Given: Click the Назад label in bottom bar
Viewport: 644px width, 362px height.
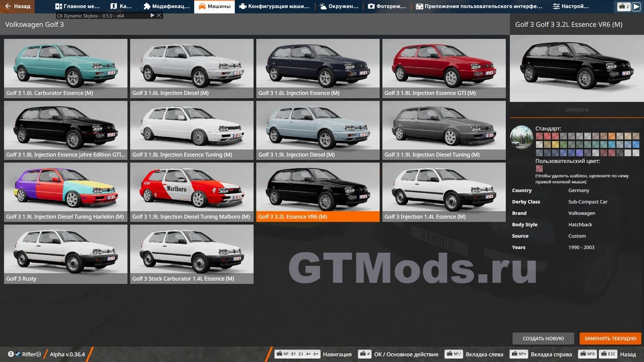Looking at the screenshot, I should point(628,354).
